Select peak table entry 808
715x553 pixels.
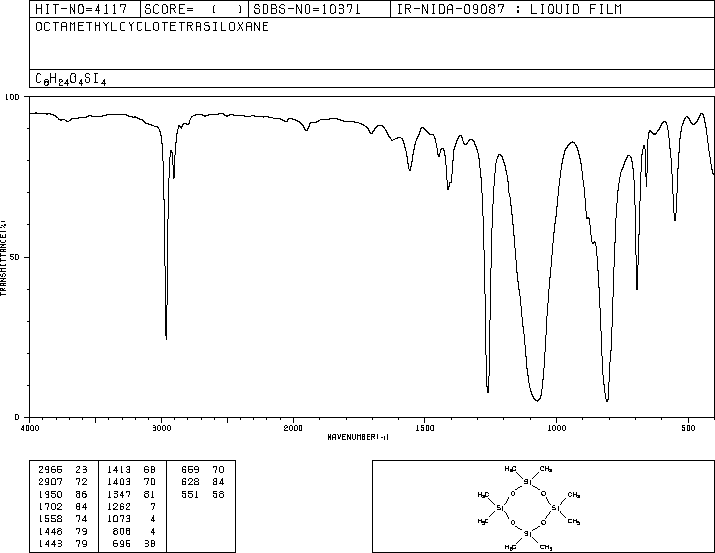pos(121,532)
